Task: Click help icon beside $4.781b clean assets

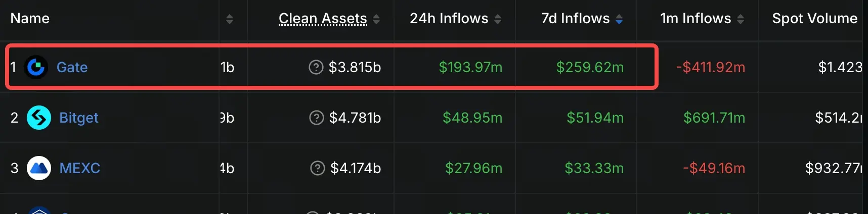Action: (x=317, y=118)
